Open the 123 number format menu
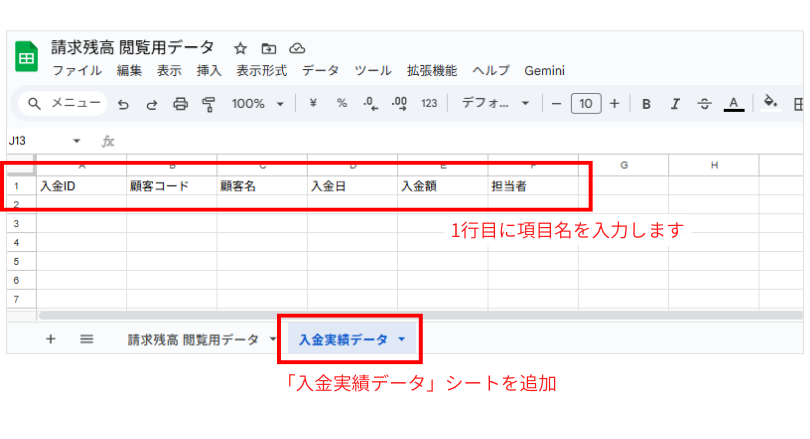810x439 pixels. (x=429, y=103)
